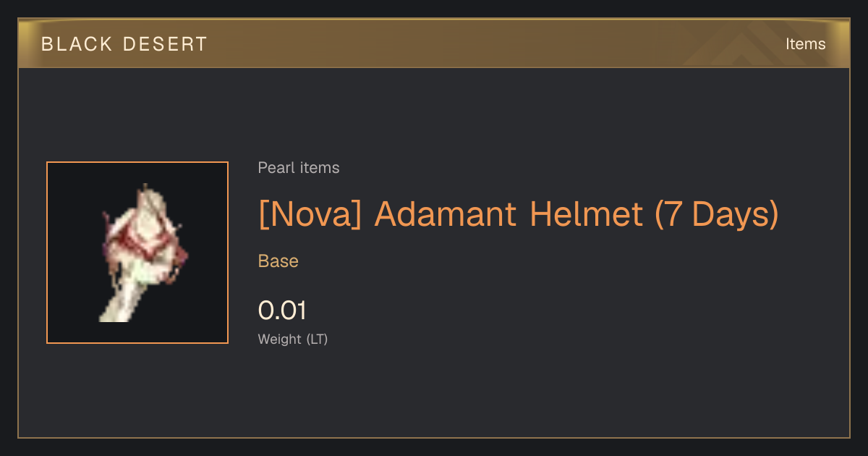This screenshot has height=456, width=868.
Task: Click the (7 Days) text in title
Action: (x=716, y=214)
